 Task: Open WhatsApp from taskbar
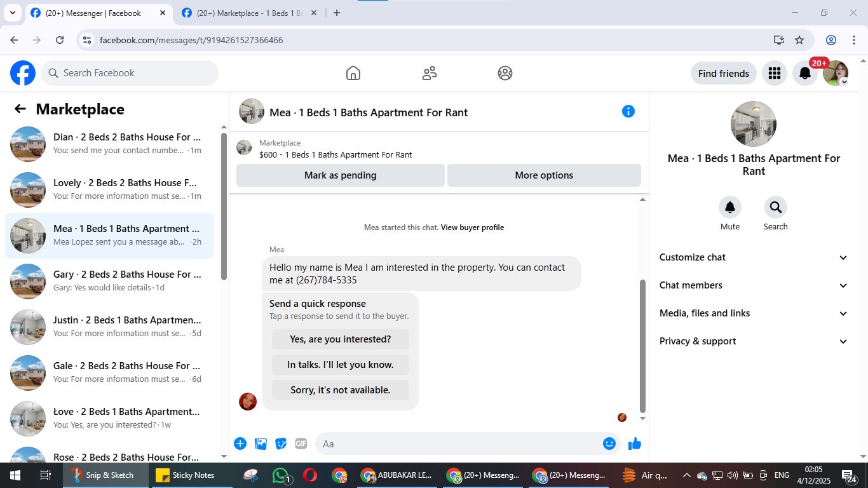tap(281, 475)
